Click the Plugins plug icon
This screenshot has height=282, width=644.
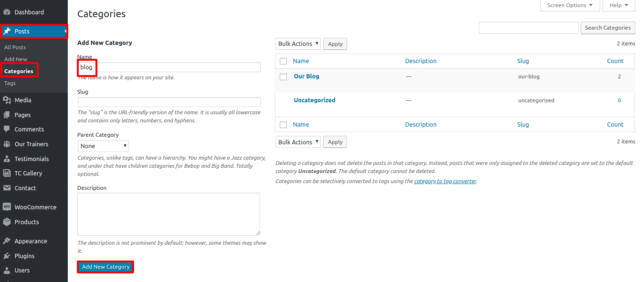click(7, 256)
